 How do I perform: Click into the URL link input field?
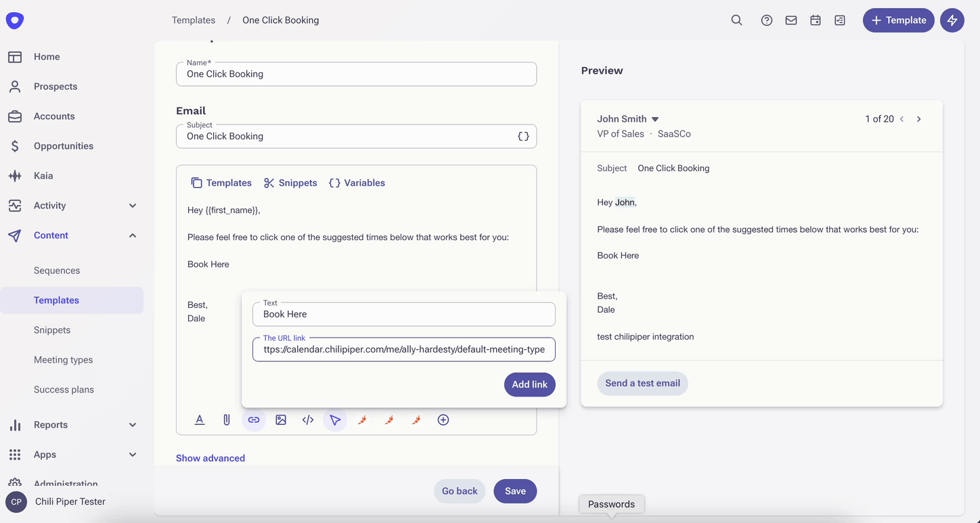(x=403, y=350)
